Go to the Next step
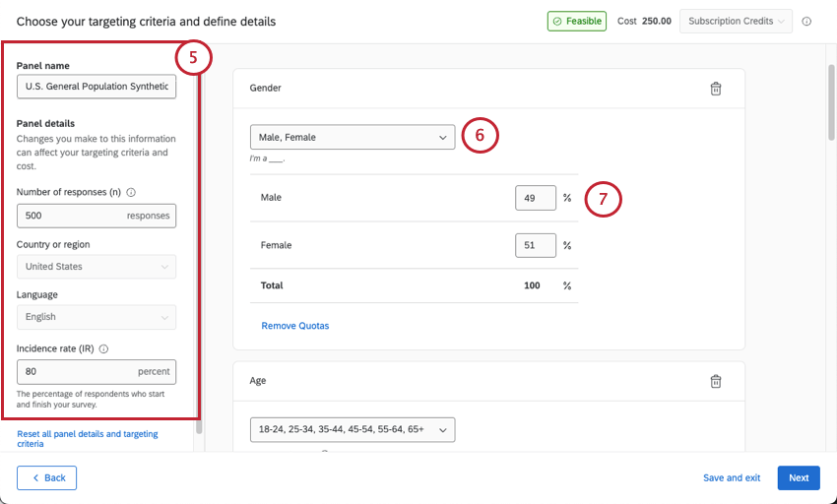This screenshot has width=837, height=504. click(799, 478)
